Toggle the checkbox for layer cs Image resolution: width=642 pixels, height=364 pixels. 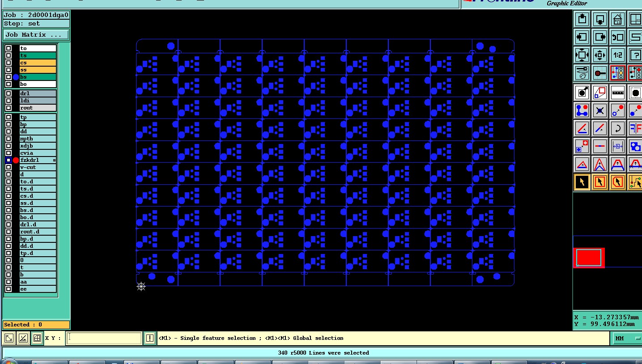pos(9,63)
